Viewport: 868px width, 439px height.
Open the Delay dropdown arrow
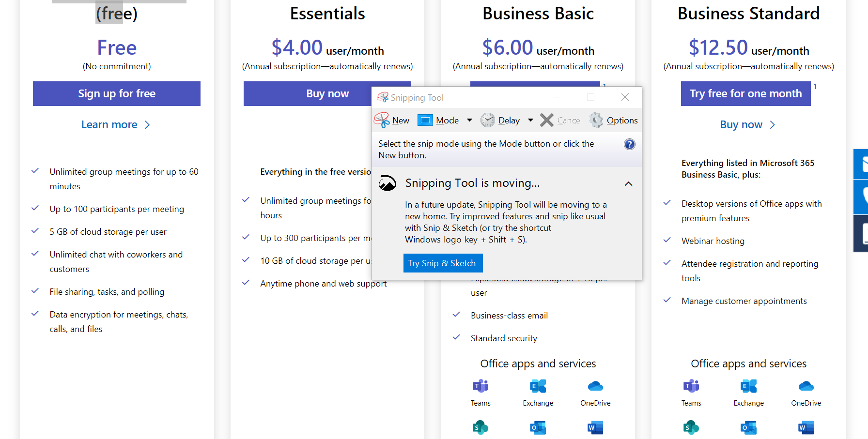point(530,120)
